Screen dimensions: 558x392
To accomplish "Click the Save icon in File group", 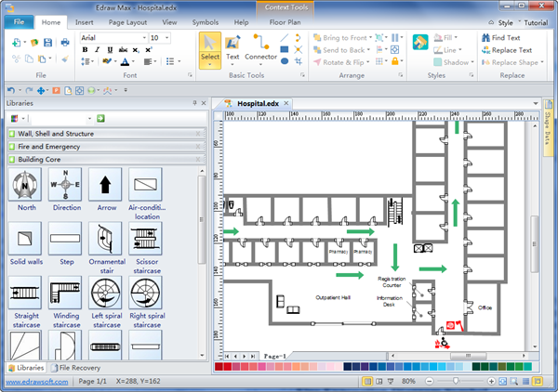I will (48, 44).
